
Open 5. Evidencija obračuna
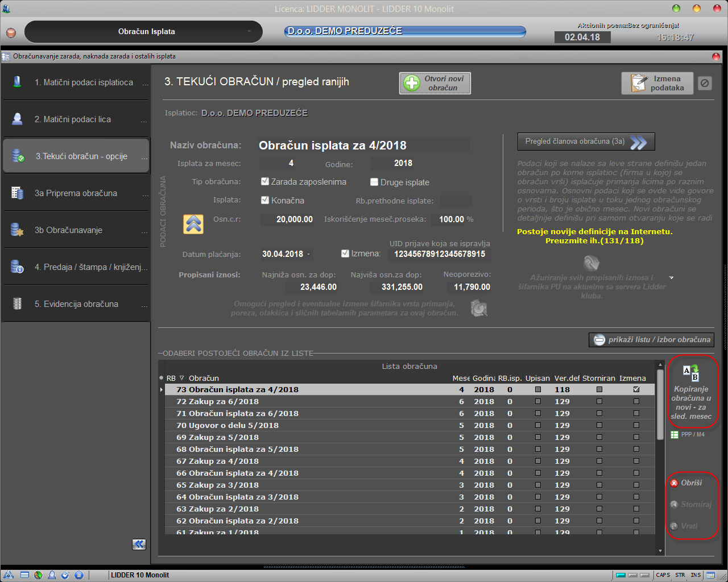76,304
